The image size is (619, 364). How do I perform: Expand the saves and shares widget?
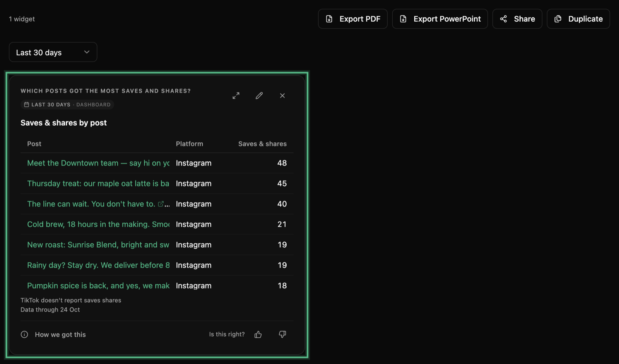pyautogui.click(x=236, y=96)
